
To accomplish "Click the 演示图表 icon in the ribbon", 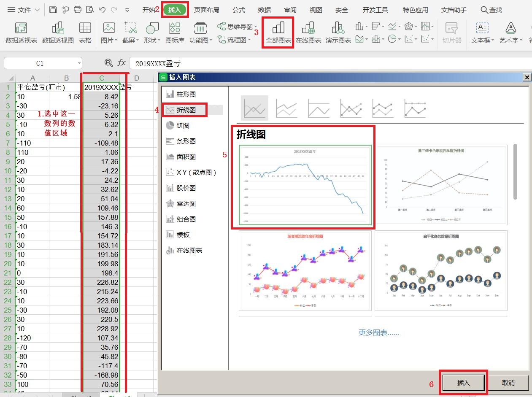I will 338,33.
